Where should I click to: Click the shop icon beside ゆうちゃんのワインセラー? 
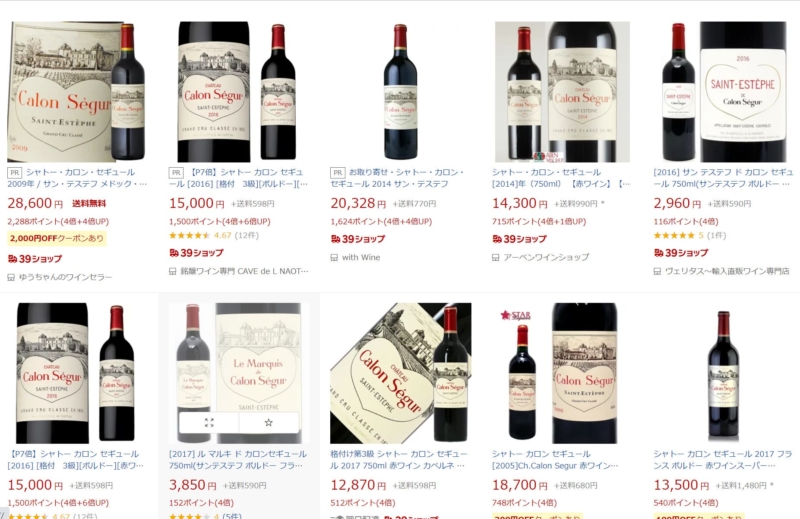click(x=11, y=277)
